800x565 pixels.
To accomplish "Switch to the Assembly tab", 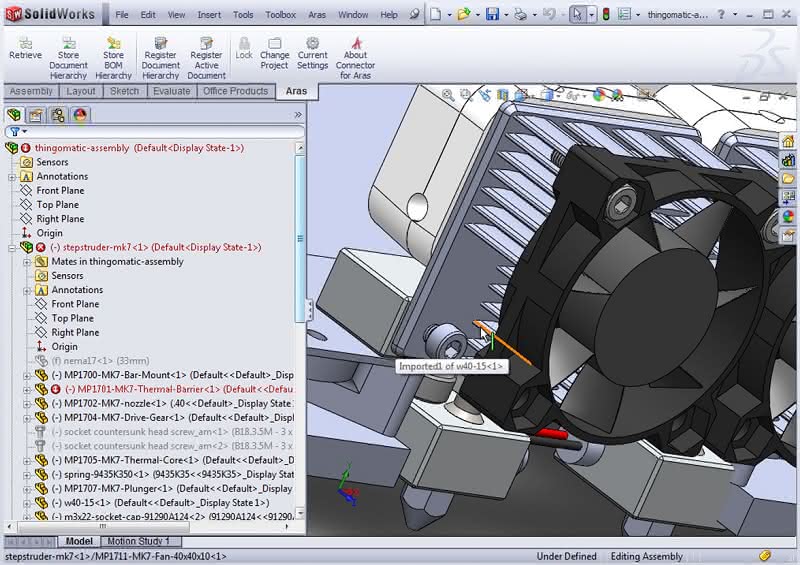I will [31, 91].
